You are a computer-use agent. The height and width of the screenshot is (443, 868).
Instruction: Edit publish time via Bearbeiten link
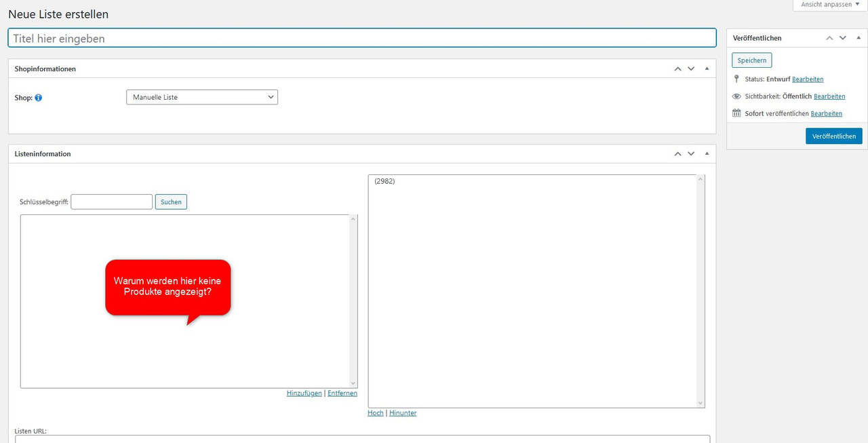[827, 113]
